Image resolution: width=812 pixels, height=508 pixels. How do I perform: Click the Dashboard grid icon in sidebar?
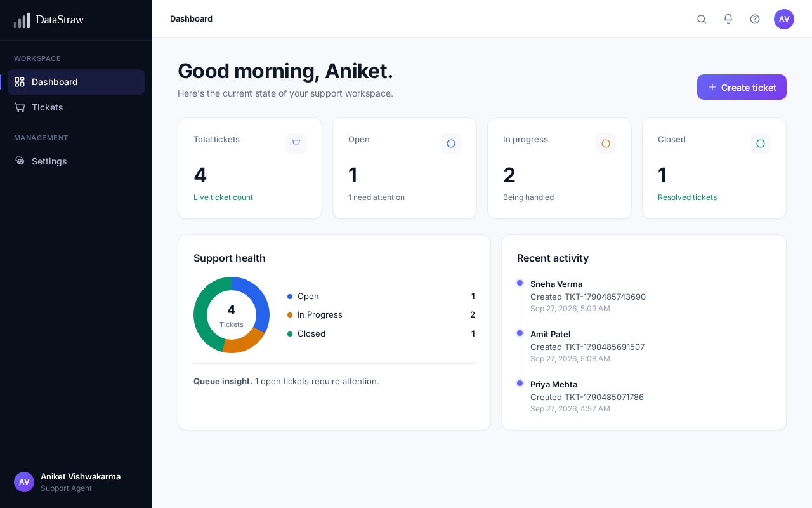(20, 82)
